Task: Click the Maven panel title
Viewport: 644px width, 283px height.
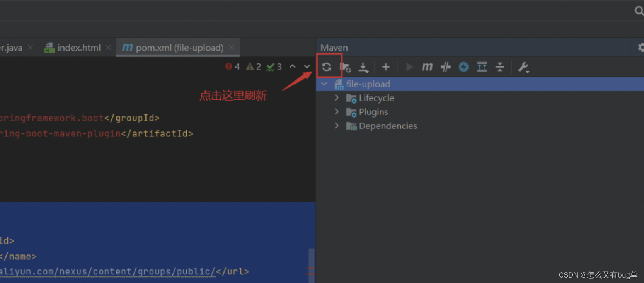Action: (334, 48)
